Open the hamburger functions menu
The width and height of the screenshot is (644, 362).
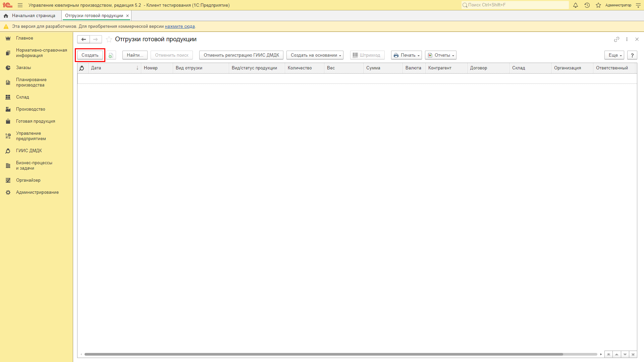tap(20, 5)
